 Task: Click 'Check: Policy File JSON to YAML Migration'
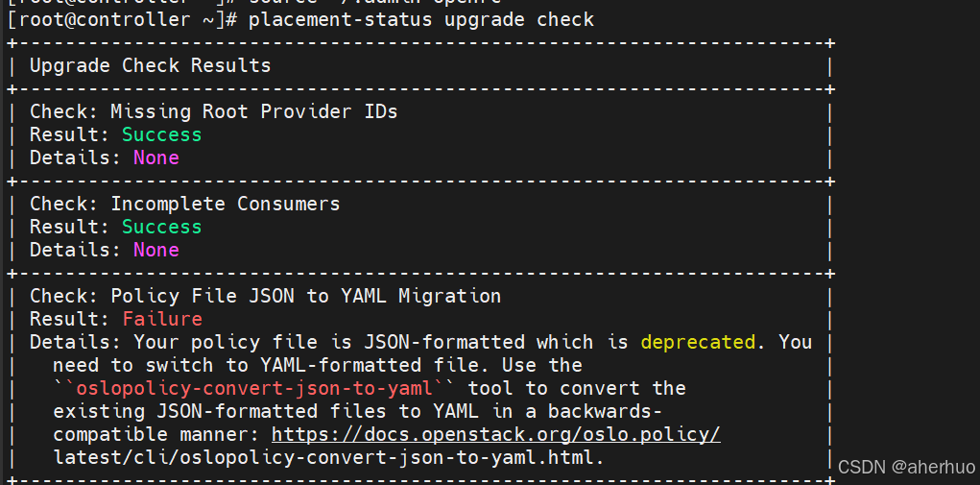(265, 296)
